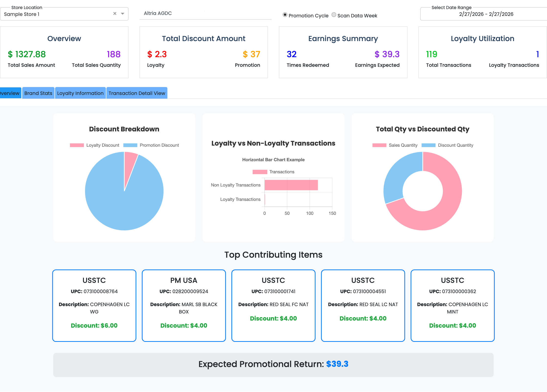Open the Select Date Range picker
Screen dimensions: 547x392
pos(486,14)
